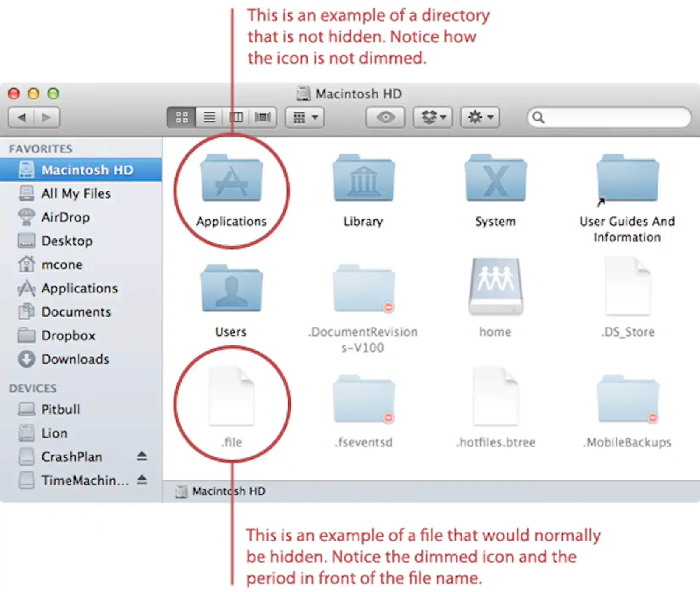The height and width of the screenshot is (592, 700).
Task: Select the .MobileBackups folder icon
Action: [627, 399]
